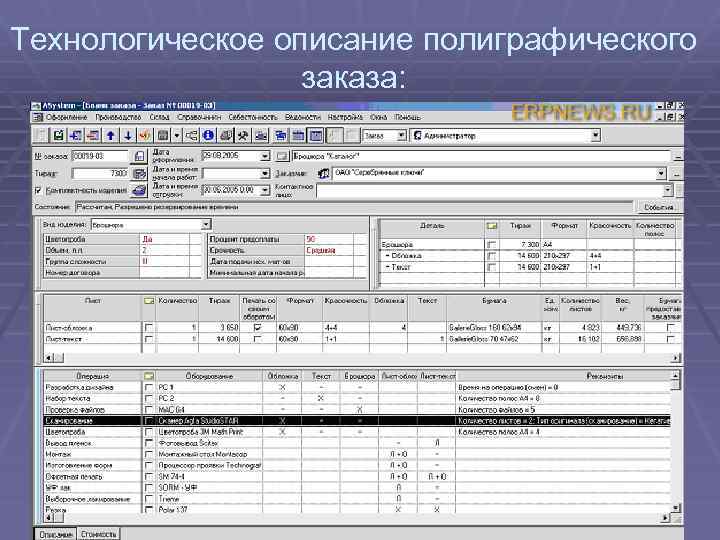
Task: Open the Настройка menu
Action: coord(345,117)
